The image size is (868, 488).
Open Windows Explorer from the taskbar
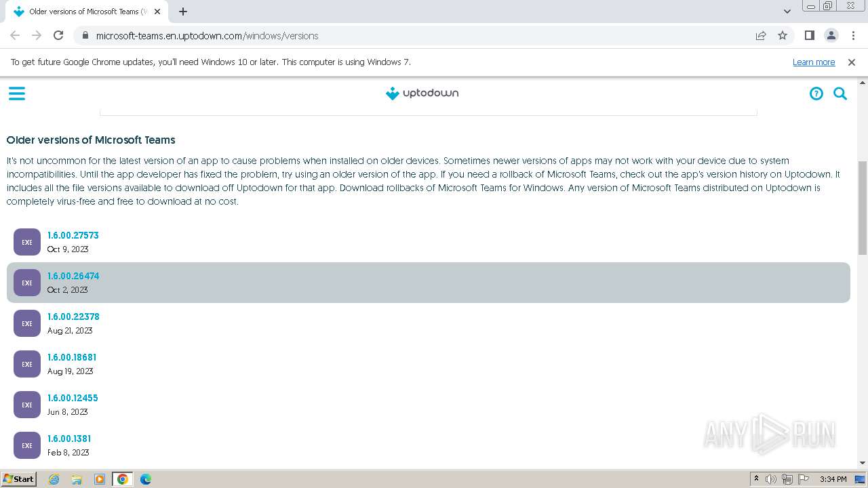[77, 479]
